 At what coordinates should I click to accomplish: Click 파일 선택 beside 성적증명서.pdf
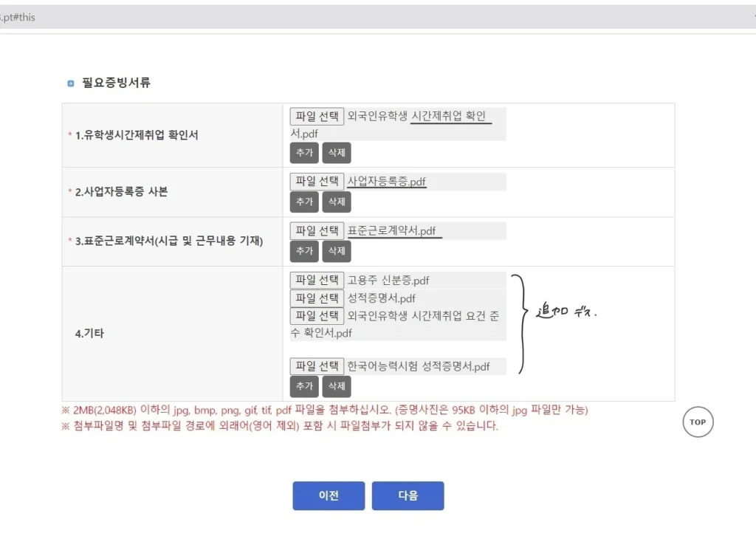(x=317, y=298)
